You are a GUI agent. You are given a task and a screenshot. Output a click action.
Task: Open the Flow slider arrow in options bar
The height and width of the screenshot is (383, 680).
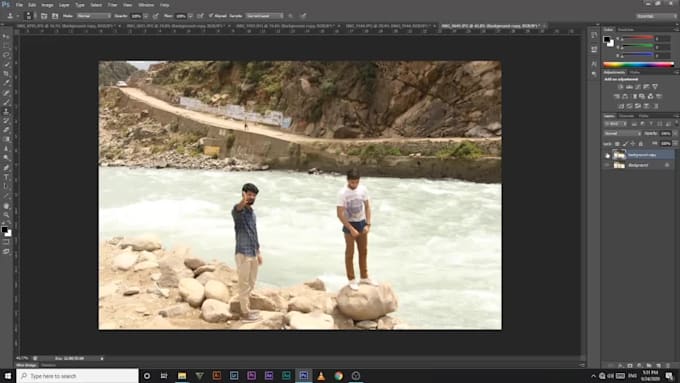point(190,16)
